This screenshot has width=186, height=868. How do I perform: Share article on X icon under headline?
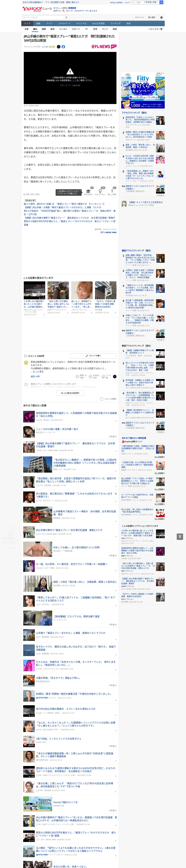[59, 47]
